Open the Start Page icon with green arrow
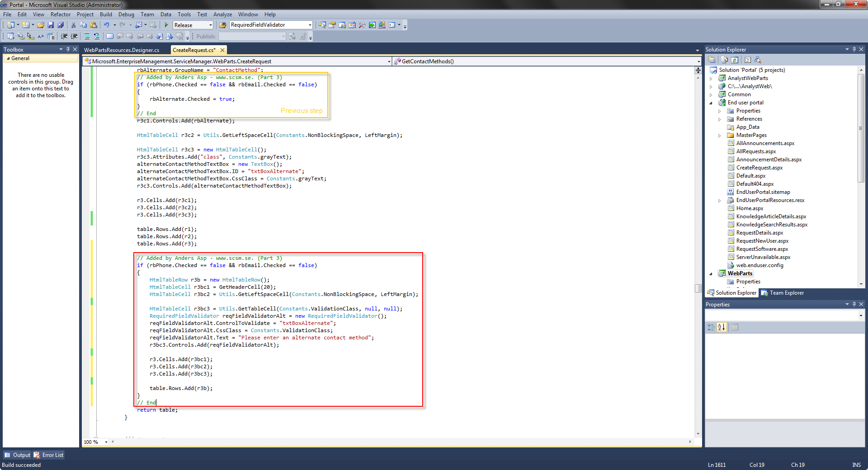 [x=372, y=25]
